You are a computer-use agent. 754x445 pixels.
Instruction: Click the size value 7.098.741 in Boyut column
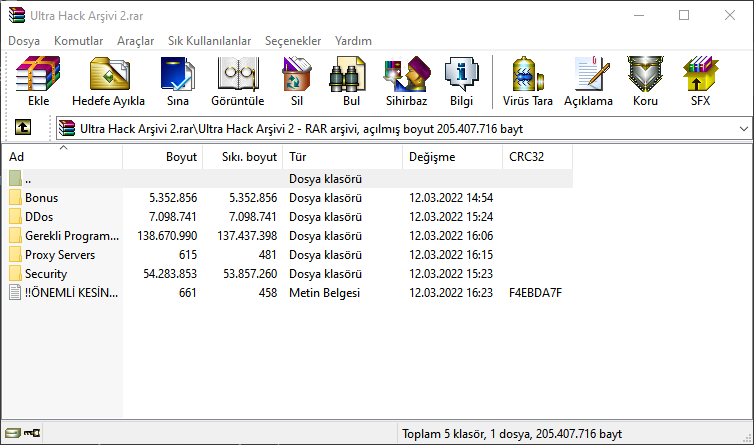173,216
